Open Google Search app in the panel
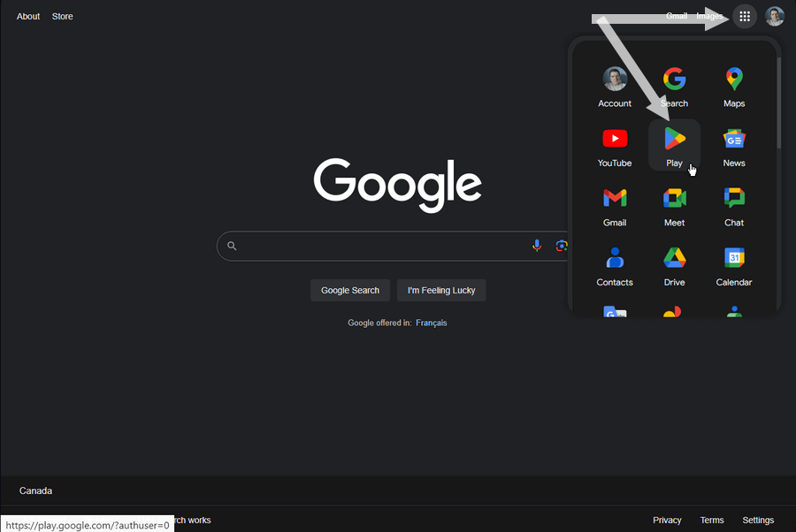The image size is (796, 532). point(674,87)
